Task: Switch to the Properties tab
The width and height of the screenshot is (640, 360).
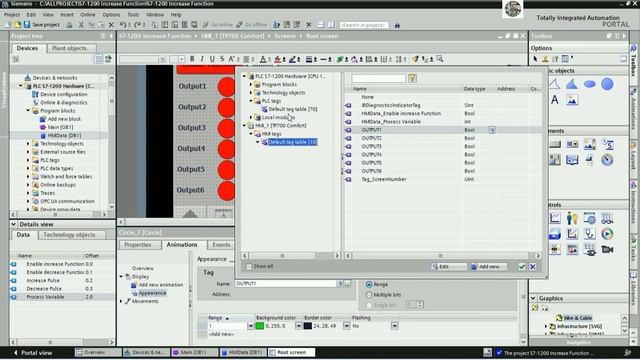Action: 138,244
